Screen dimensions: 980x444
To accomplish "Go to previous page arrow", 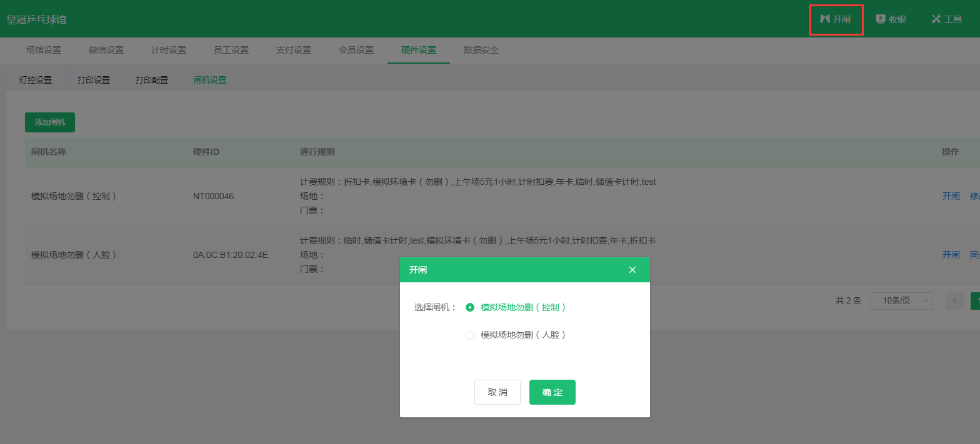I will tap(955, 300).
